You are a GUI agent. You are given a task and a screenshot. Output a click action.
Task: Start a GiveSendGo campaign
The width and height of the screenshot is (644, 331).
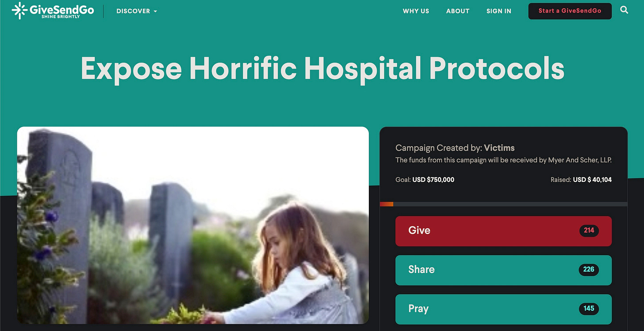(570, 11)
